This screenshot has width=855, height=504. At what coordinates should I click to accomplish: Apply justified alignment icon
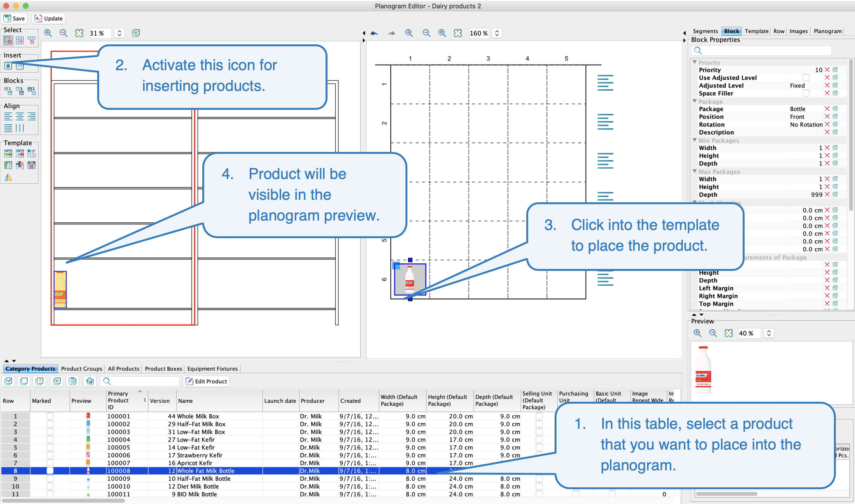8,128
